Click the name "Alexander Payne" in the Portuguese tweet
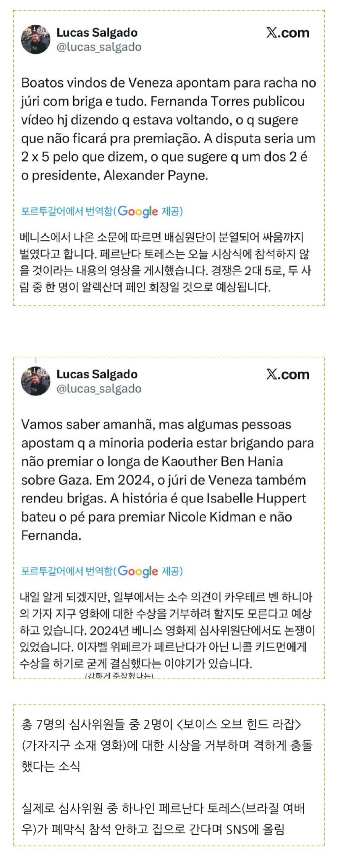Screen dimensions: 338x868 pos(155,176)
